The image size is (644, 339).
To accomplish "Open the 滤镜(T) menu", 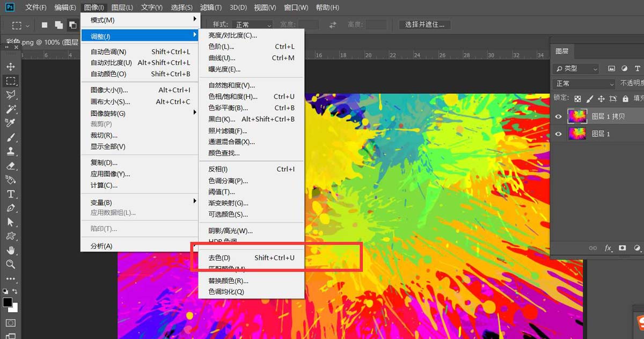I will 210,8.
